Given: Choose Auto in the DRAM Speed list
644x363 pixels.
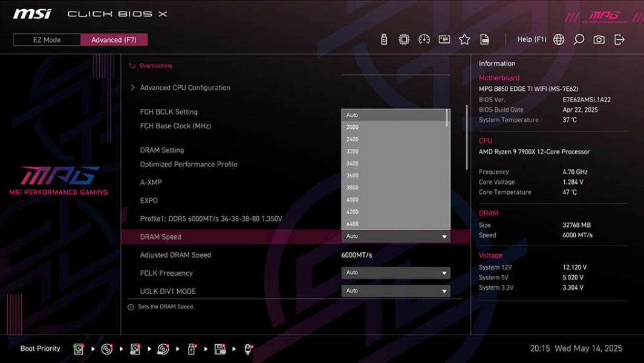Looking at the screenshot, I should pyautogui.click(x=394, y=115).
